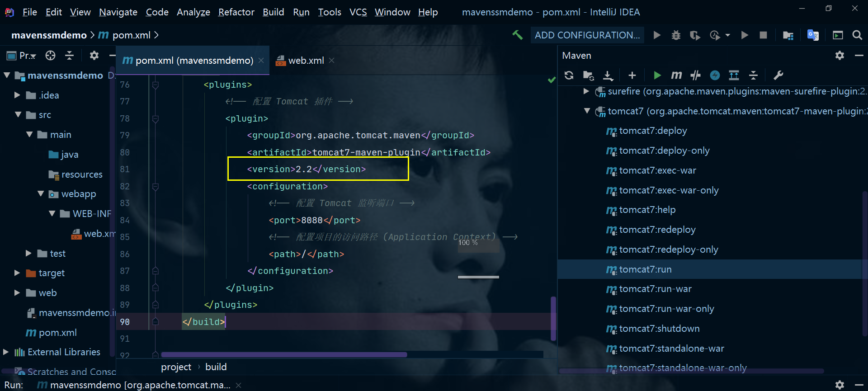Close the web.xml editor tab
The width and height of the screenshot is (868, 391).
coord(331,60)
